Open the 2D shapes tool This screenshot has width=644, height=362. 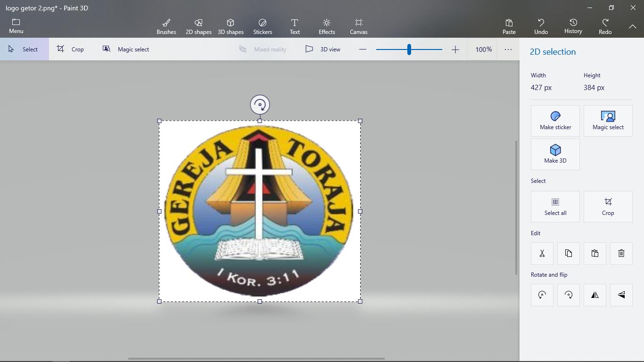point(198,26)
